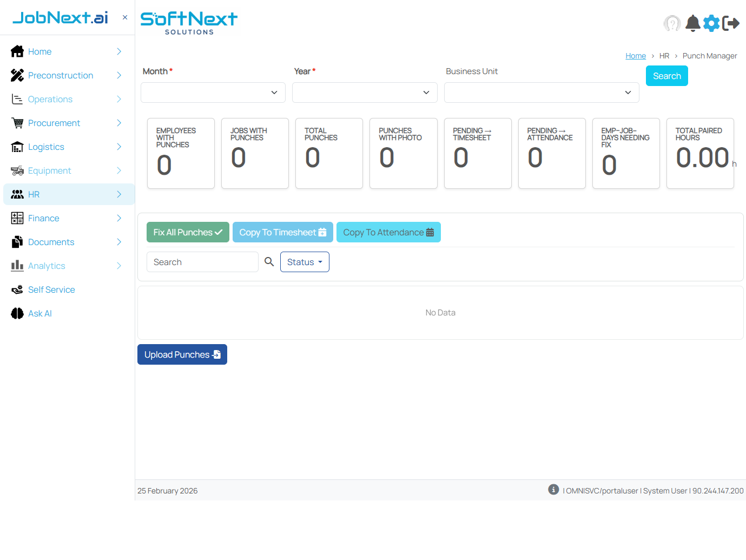Click the help question mark icon
This screenshot has height=560, width=746.
click(x=672, y=23)
